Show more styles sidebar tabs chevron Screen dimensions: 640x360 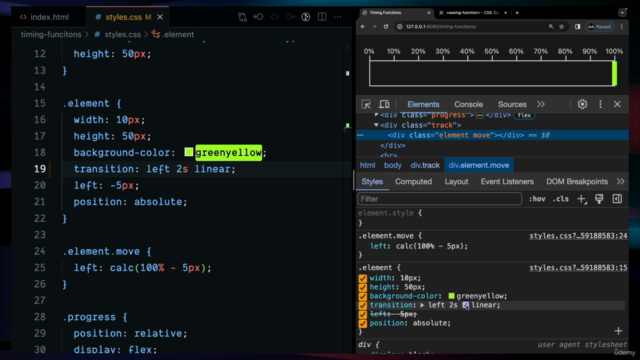pos(620,182)
